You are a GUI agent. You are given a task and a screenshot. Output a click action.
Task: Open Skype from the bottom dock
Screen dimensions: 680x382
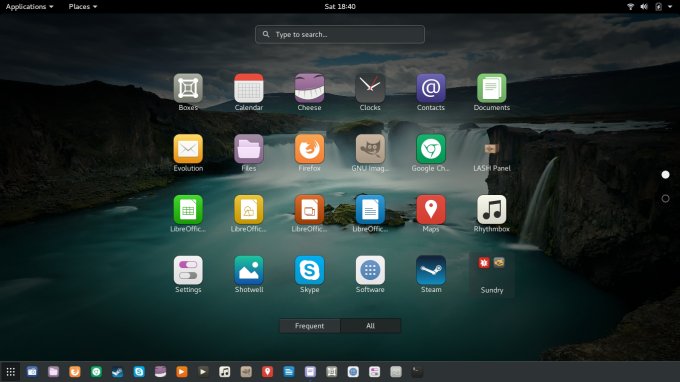(139, 372)
